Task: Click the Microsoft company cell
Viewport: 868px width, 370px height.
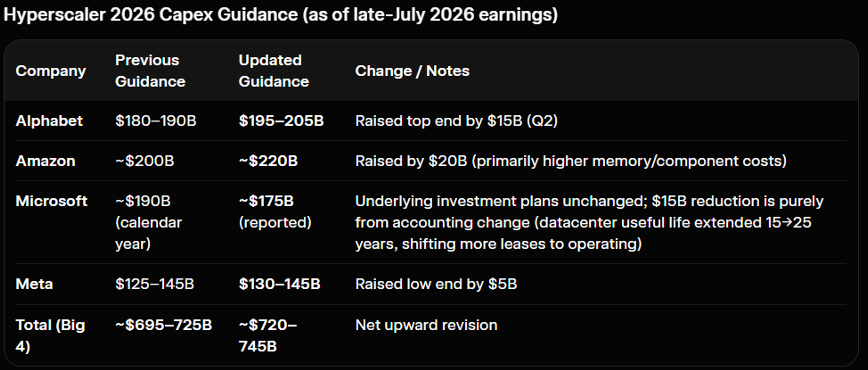Action: 51,201
